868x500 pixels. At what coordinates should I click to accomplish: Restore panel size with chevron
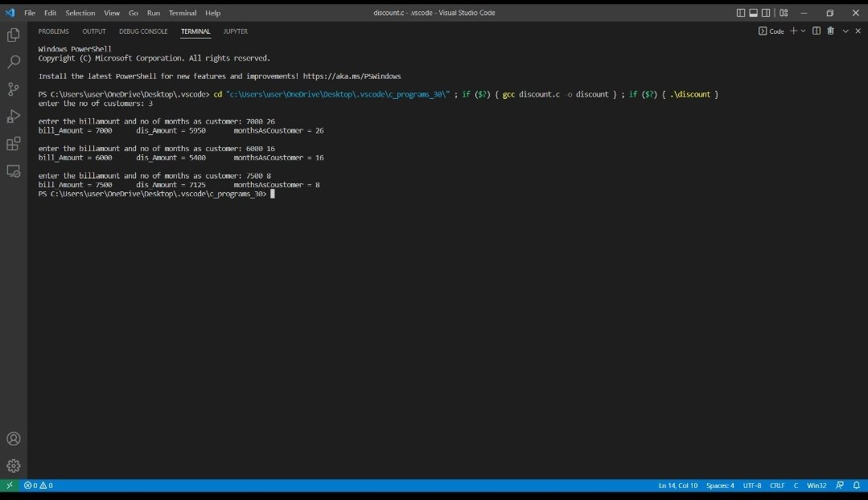click(x=845, y=31)
